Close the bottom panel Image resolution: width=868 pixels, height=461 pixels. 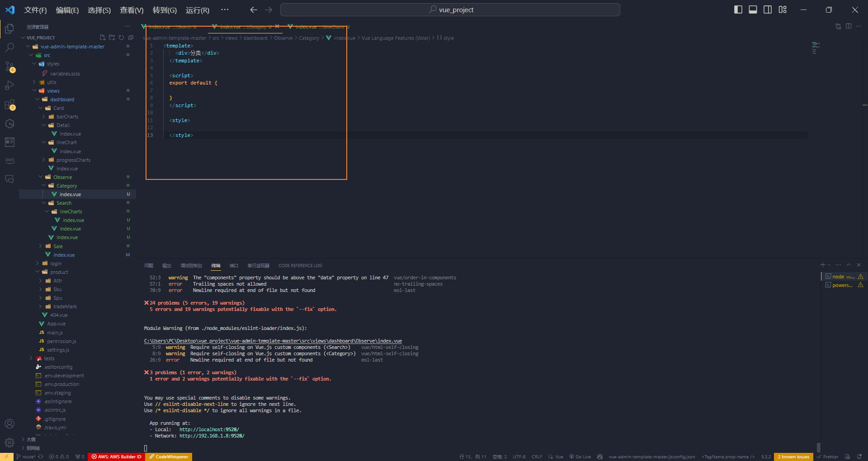[859, 265]
